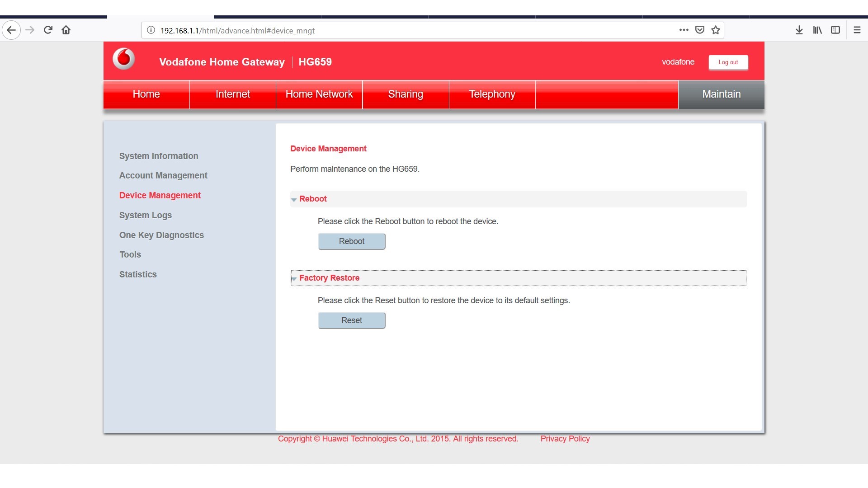
Task: Click the Reboot button
Action: click(x=352, y=241)
